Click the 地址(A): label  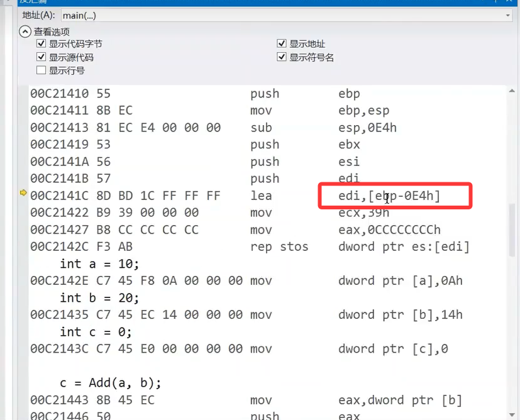coord(38,15)
